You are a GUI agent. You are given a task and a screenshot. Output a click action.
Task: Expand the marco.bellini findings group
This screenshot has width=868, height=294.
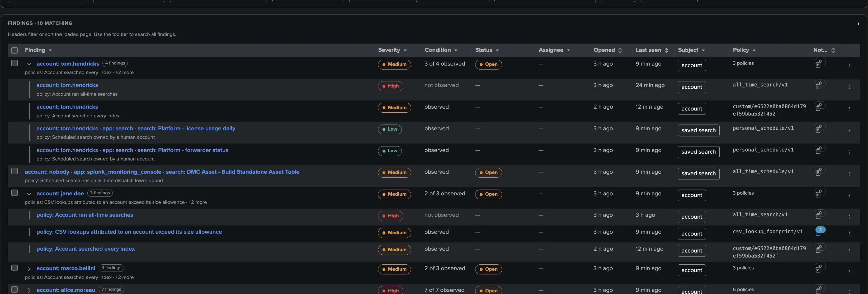(29, 269)
